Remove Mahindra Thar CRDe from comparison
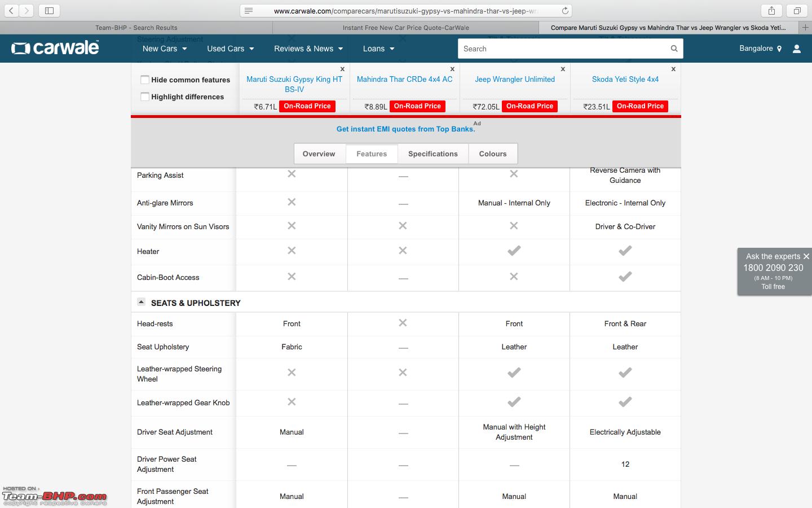812x508 pixels. 452,69
